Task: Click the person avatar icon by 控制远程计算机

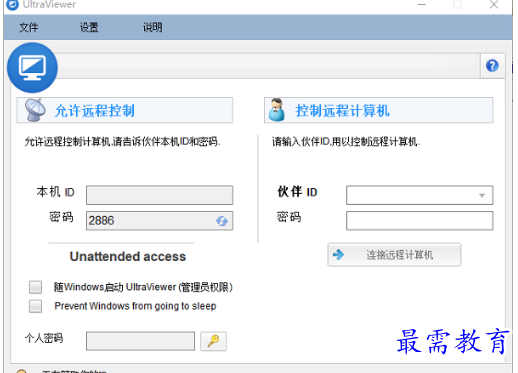Action: (x=277, y=110)
